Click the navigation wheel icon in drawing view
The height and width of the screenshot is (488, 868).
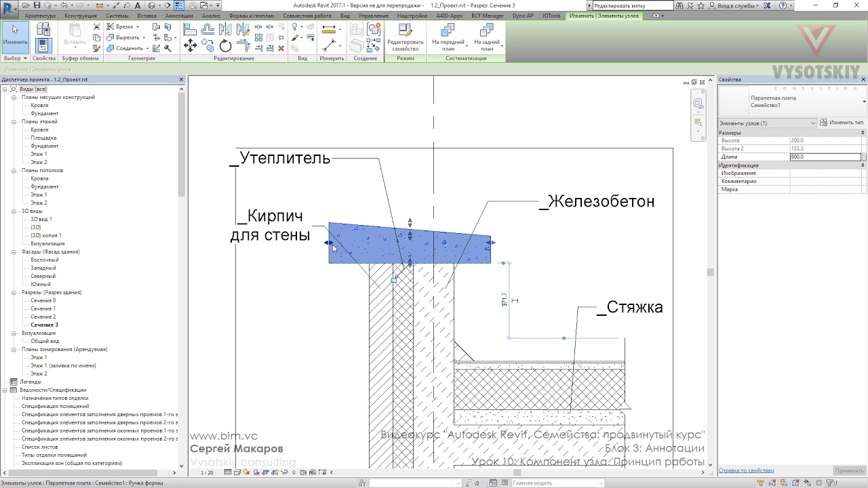point(697,103)
